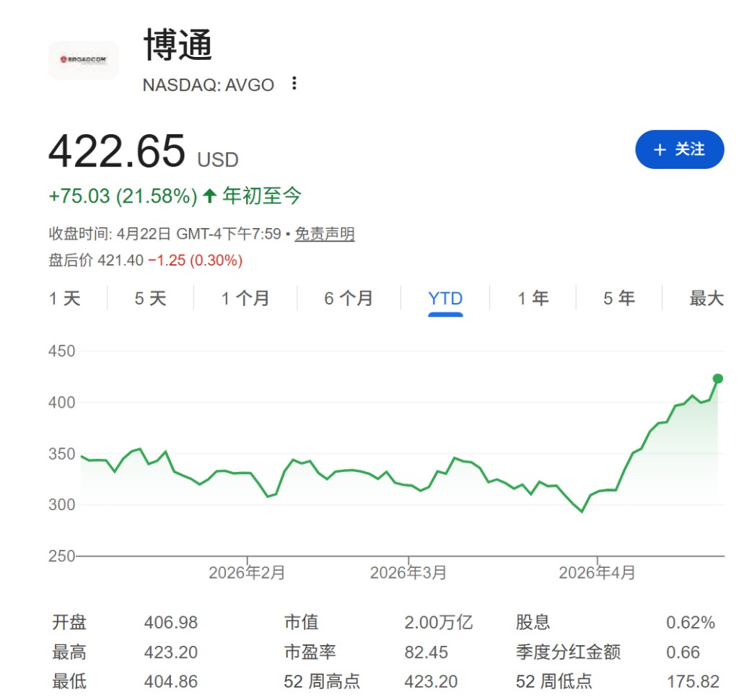Click the plus icon on 关注 button
Viewport: 739px width, 700px height.
tap(659, 149)
